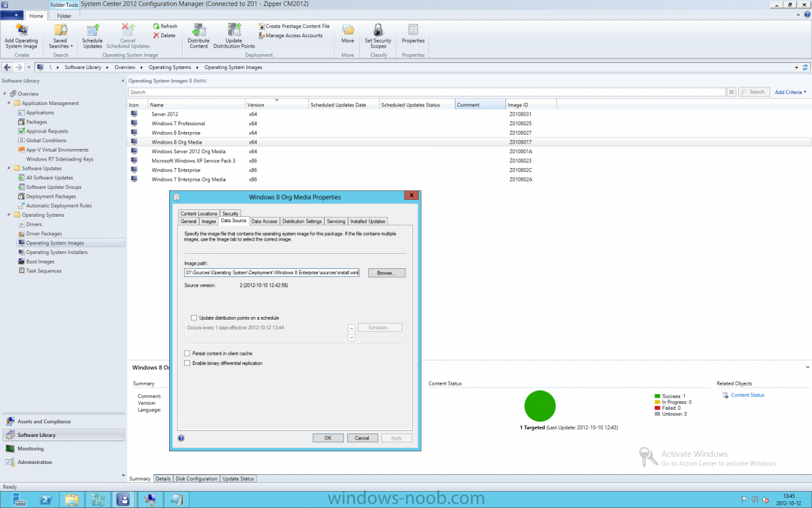Select Applications node in the tree
The height and width of the screenshot is (508, 812).
36,112
